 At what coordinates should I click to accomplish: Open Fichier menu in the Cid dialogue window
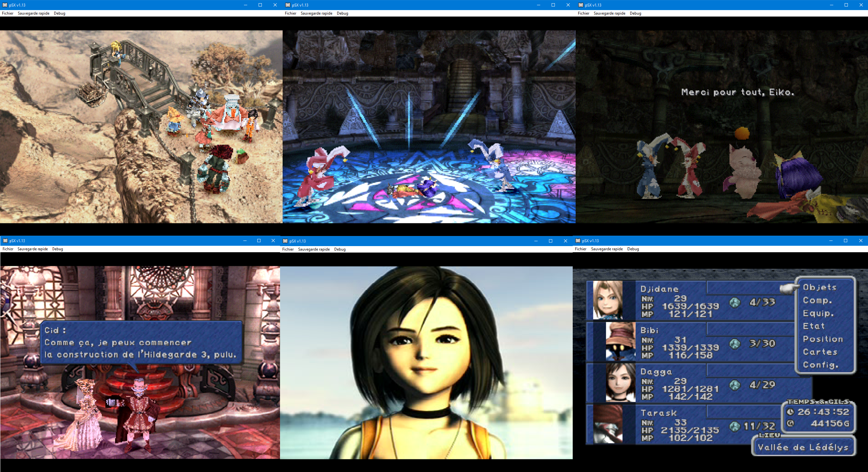[8, 249]
